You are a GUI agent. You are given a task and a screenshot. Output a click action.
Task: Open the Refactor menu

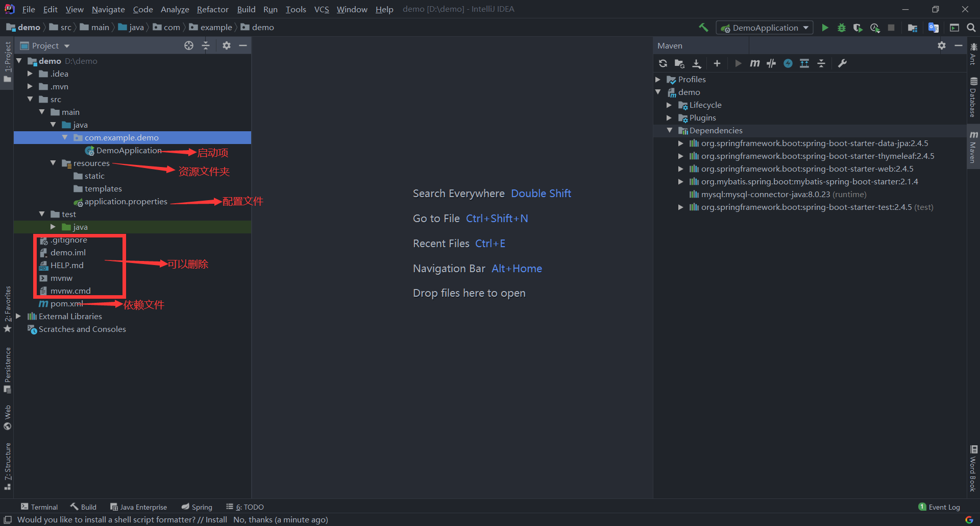coord(213,9)
